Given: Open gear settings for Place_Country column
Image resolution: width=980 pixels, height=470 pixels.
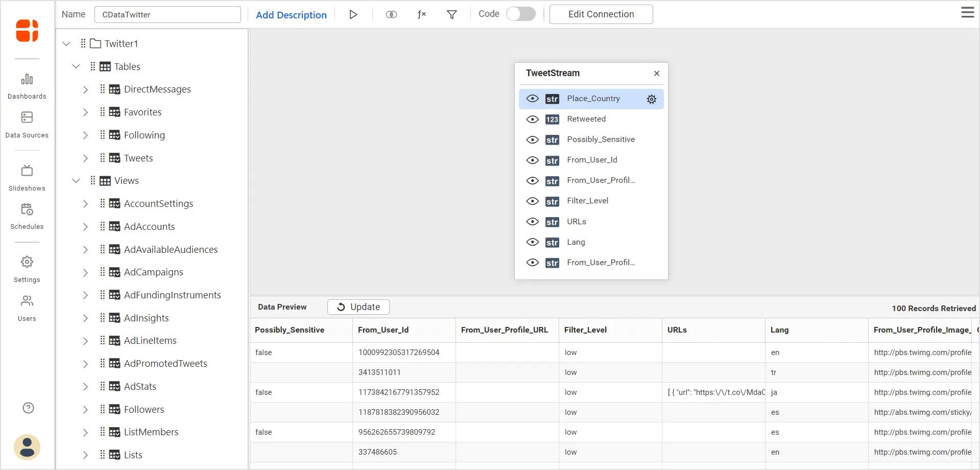Looking at the screenshot, I should click(651, 99).
